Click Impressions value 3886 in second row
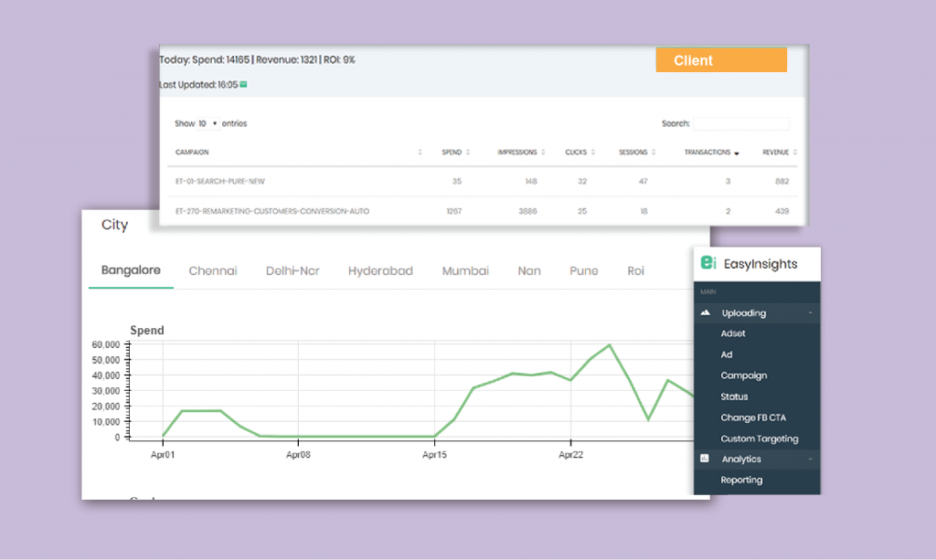Viewport: 936px width, 560px height. tap(527, 211)
